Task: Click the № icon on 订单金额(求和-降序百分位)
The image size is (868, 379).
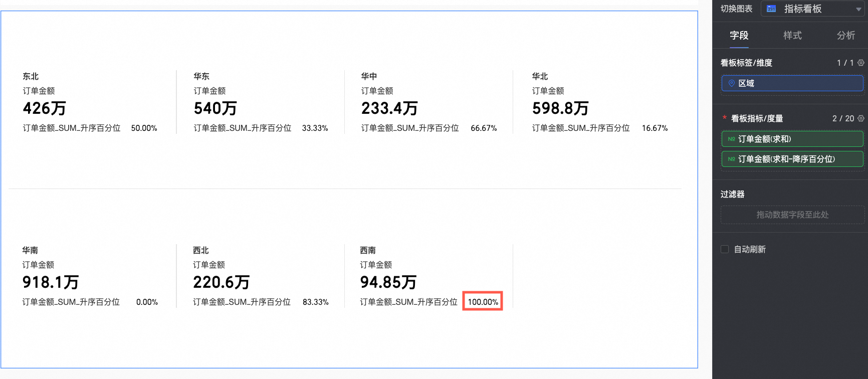Action: (x=732, y=159)
